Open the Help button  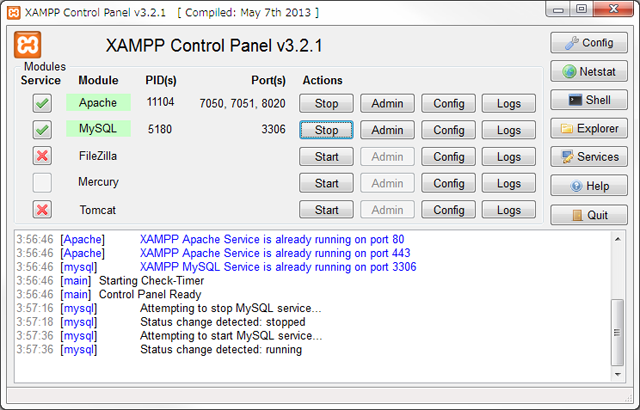[588, 186]
